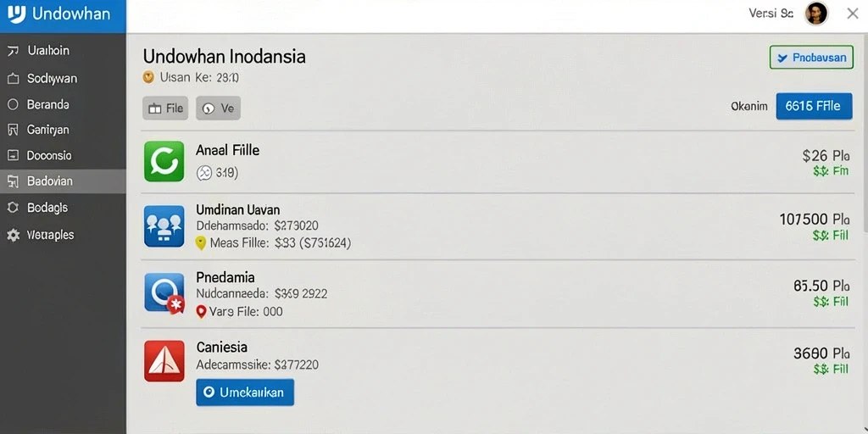Click the green Anaal Fiille app icon

[x=164, y=161]
